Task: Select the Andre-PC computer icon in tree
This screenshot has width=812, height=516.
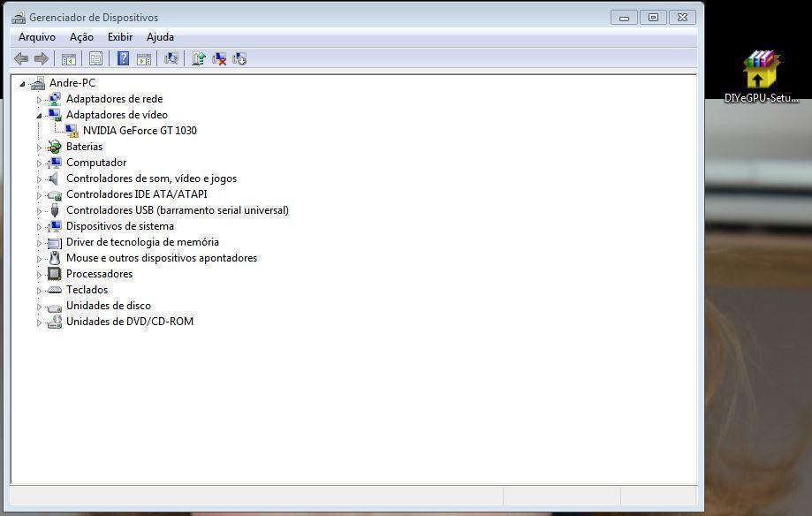Action: click(x=37, y=83)
